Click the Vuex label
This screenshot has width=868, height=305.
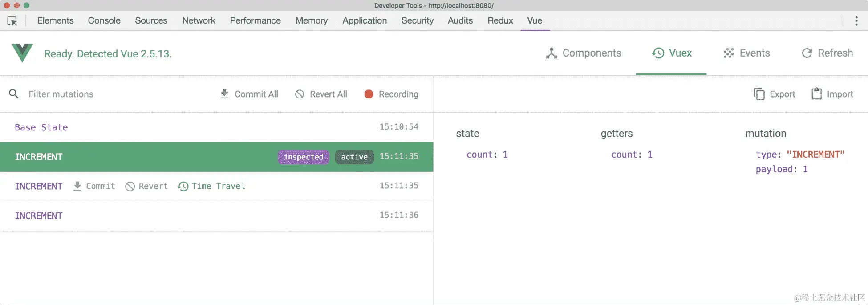tap(681, 53)
